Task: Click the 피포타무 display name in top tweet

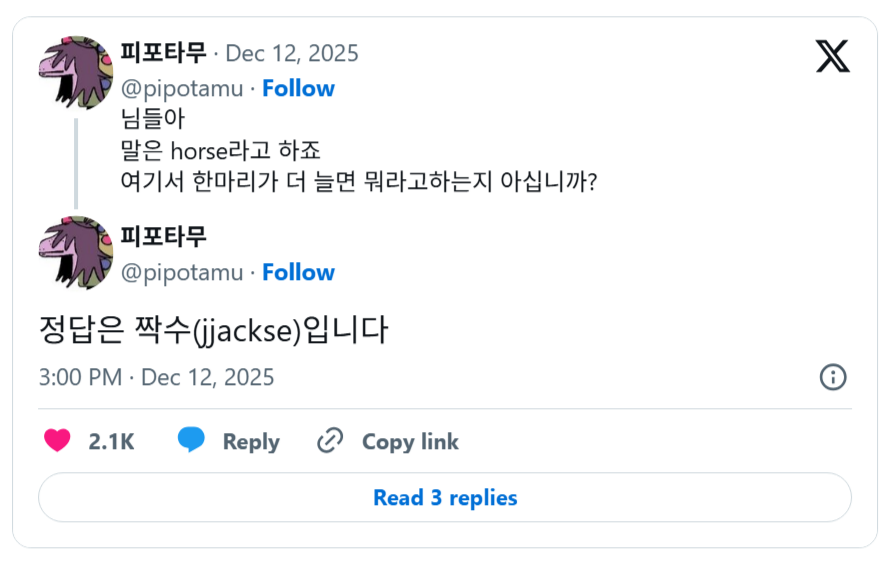Action: click(x=163, y=52)
